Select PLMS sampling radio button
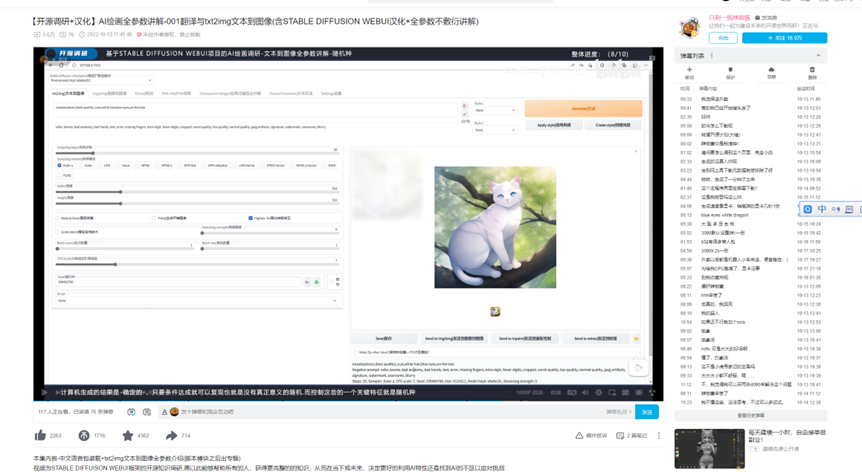Screen dimensions: 862x472 60,175
